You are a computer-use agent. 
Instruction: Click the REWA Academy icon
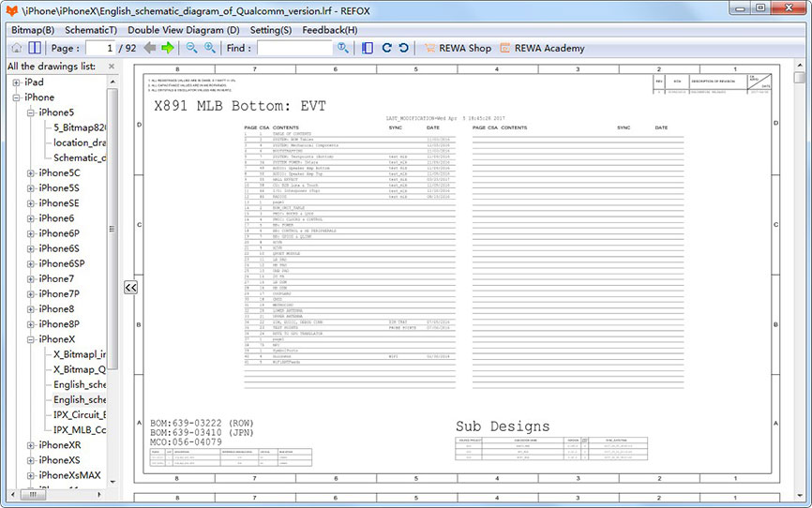tap(504, 48)
